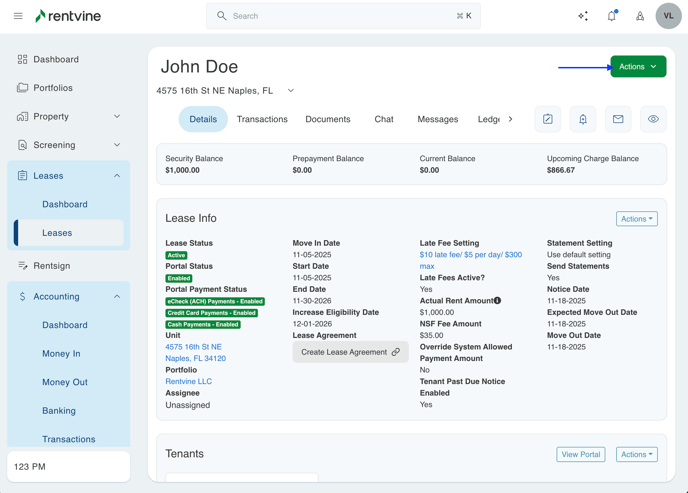The image size is (688, 493).
Task: Open the green Actions dropdown
Action: tap(638, 67)
